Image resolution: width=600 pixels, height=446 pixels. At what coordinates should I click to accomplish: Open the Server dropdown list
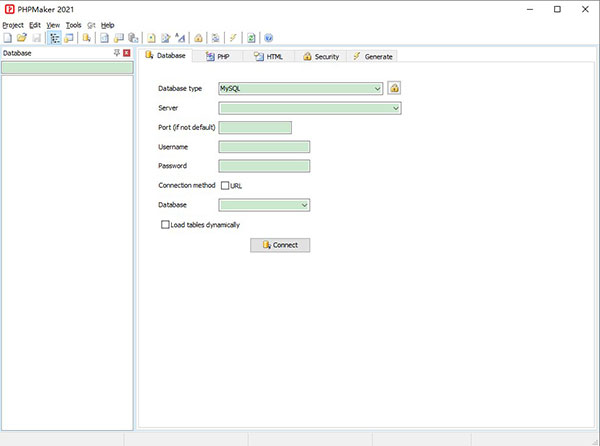(396, 107)
